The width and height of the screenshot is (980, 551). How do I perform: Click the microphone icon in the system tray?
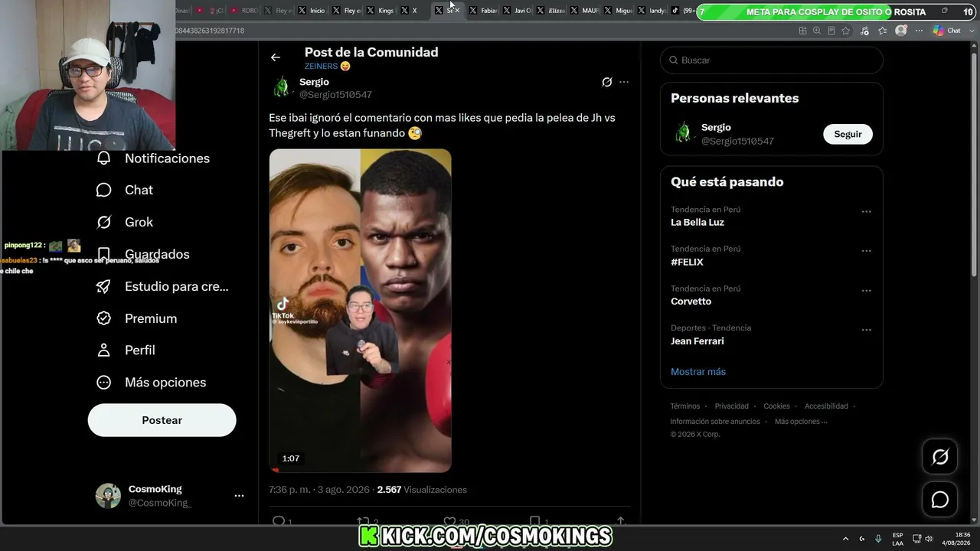pyautogui.click(x=878, y=539)
